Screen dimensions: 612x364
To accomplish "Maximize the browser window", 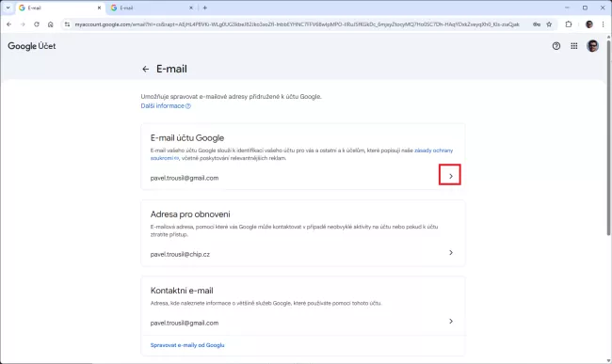I will (585, 8).
